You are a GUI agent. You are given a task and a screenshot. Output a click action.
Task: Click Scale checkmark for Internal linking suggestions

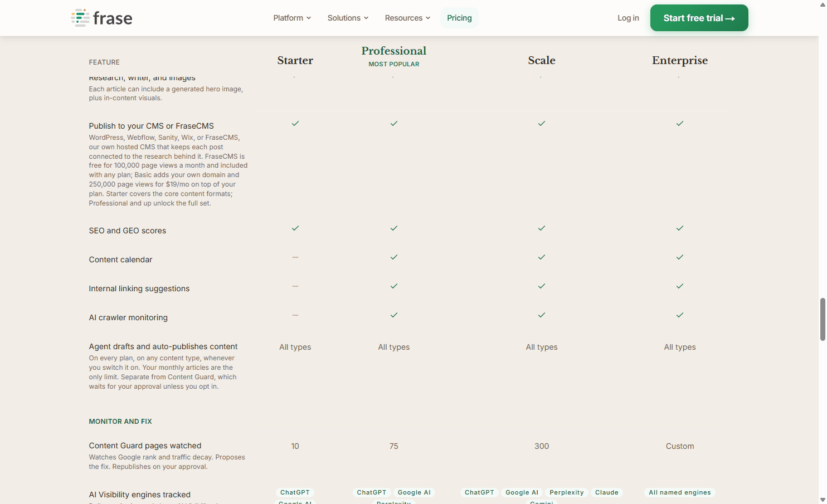click(542, 286)
